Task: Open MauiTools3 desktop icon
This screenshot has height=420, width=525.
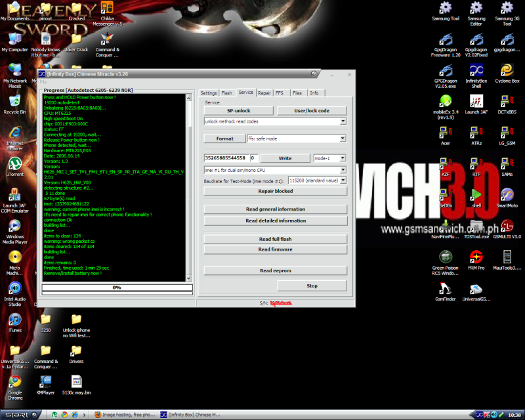Action: tap(507, 260)
